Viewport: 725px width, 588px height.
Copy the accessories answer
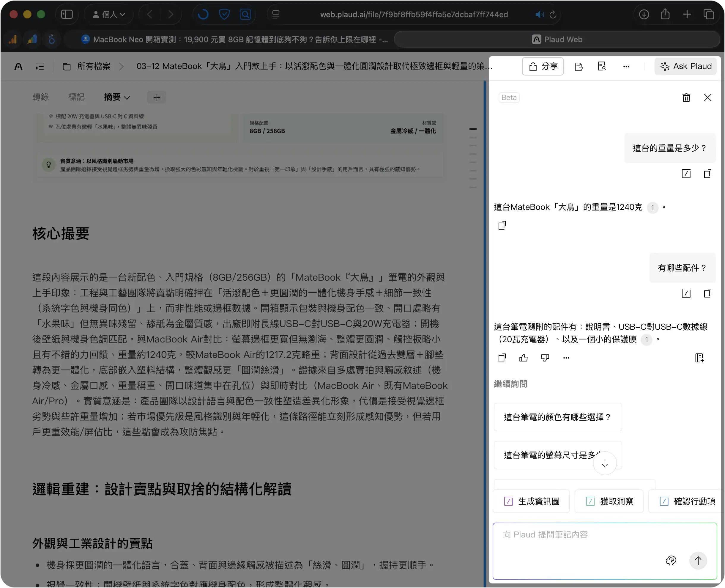502,358
